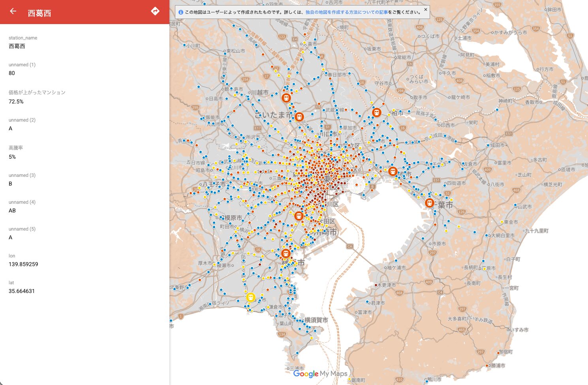Open the 独自の地図を作成する方法についての記事 link
Viewport: 588px width, 385px height.
pyautogui.click(x=346, y=12)
